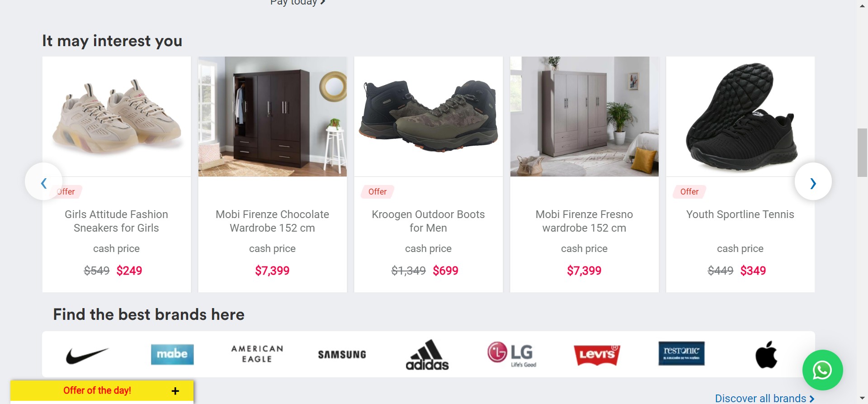View Mobi Firenze Chocolate wardrobe image
The width and height of the screenshot is (868, 404).
pos(273,116)
